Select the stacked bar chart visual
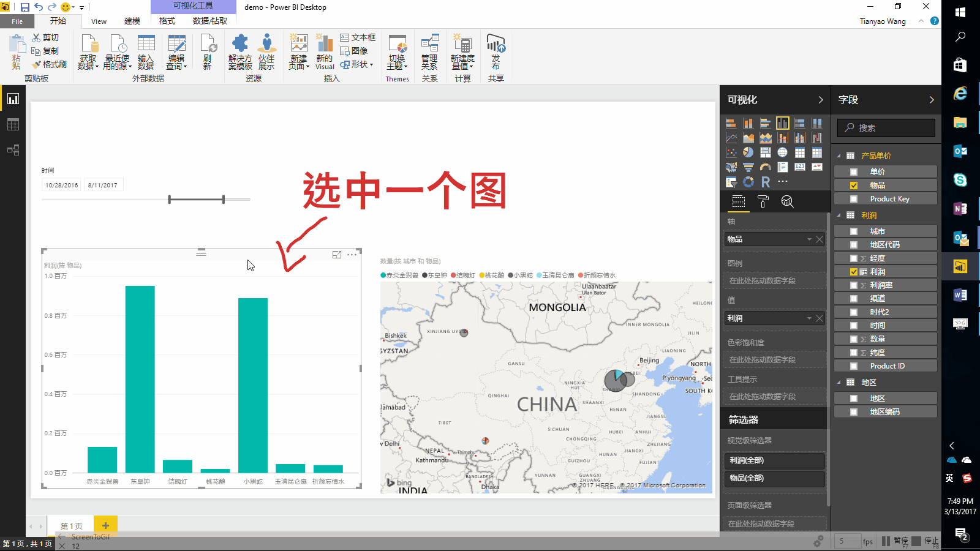This screenshot has height=551, width=980. 731,123
